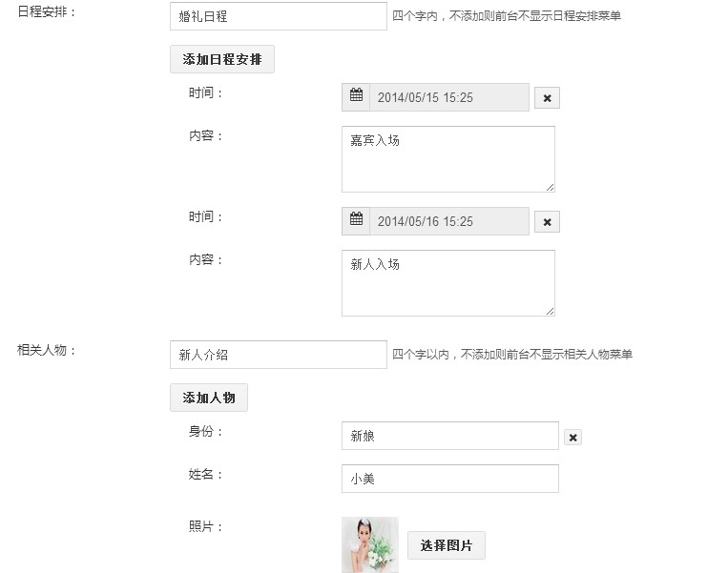Click the 身份 field containing 新娘
This screenshot has height=573, width=728.
pyautogui.click(x=449, y=436)
